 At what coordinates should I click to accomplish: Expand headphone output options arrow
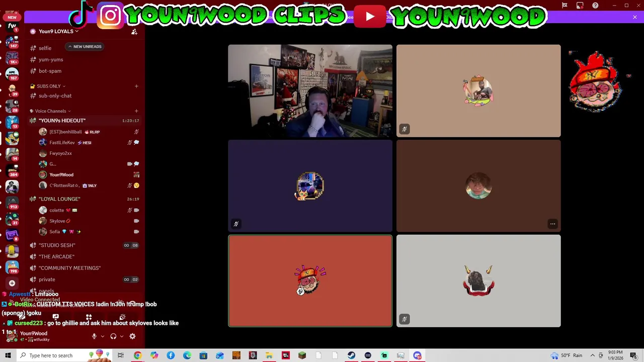pos(121,336)
